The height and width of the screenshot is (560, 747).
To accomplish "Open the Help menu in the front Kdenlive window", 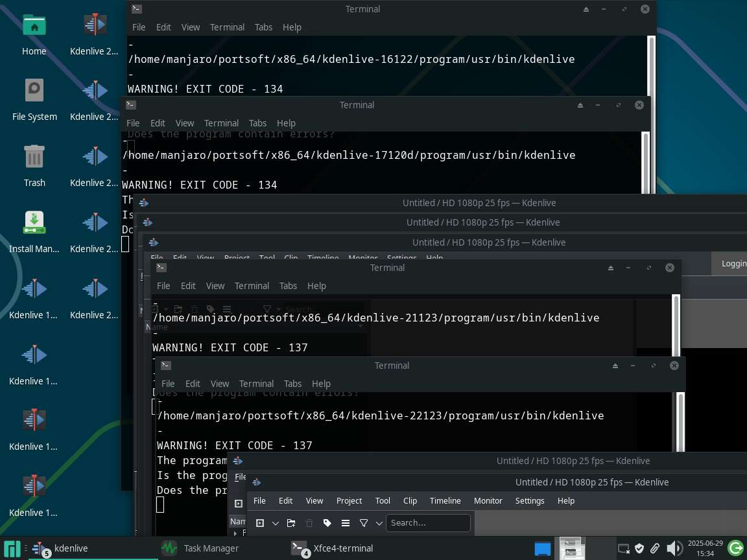I will click(566, 500).
